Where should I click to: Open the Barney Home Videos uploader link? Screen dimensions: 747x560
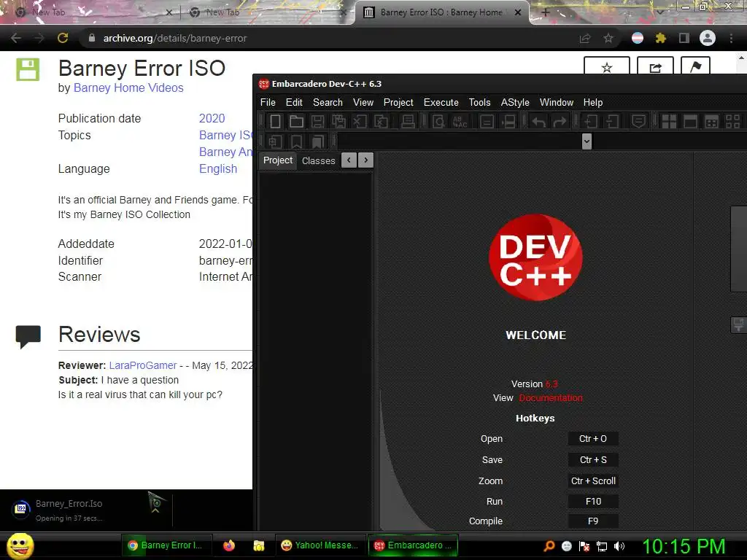128,87
